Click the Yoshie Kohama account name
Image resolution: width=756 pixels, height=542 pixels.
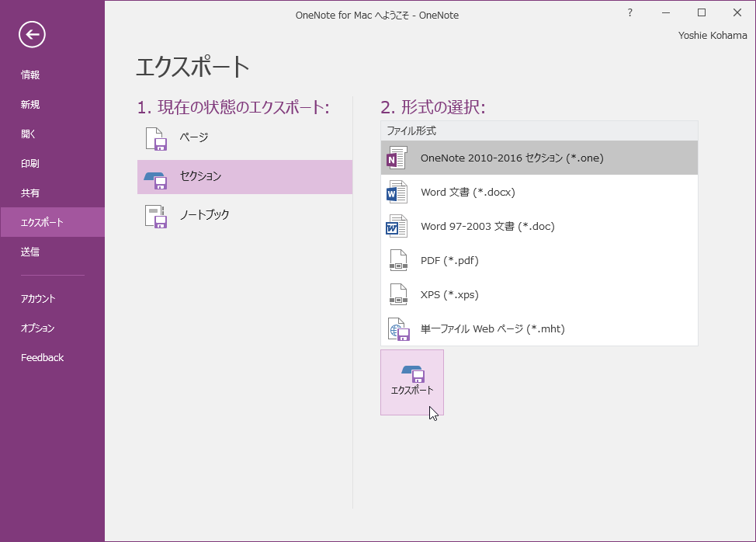pyautogui.click(x=712, y=35)
